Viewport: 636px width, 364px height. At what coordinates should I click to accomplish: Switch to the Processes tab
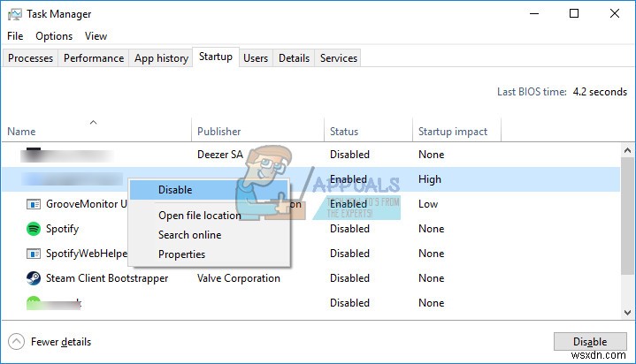point(30,58)
